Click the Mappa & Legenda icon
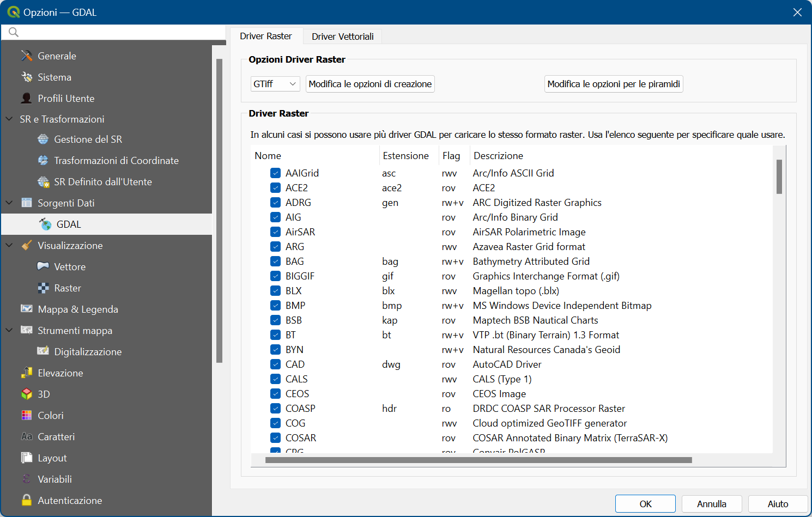Screen dimensions: 812x517 tap(27, 309)
